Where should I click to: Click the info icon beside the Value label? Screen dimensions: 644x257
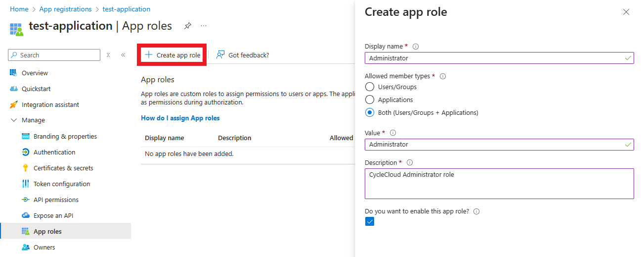click(393, 133)
